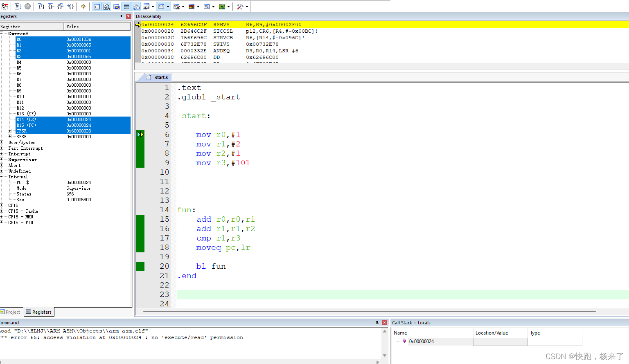Click code line 'mov r3,#101'
Viewport: 629px width, 364px height.
click(223, 163)
